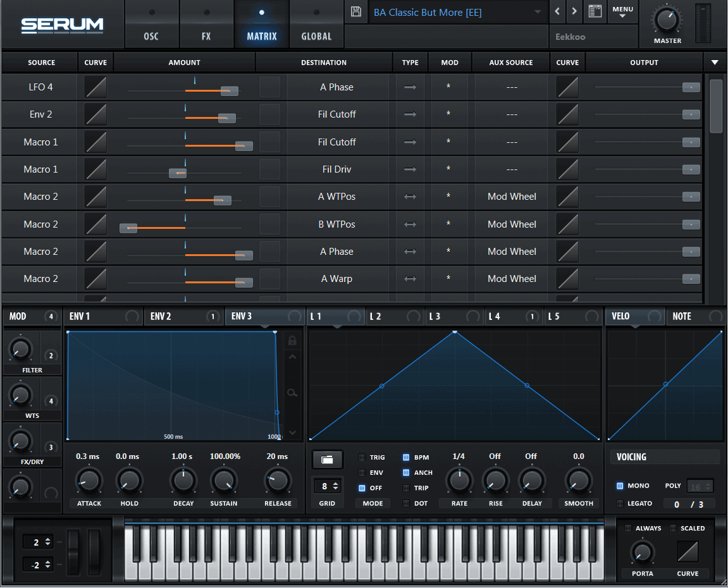
Task: Click the source curve icon for Env 2 row
Action: pyautogui.click(x=96, y=114)
